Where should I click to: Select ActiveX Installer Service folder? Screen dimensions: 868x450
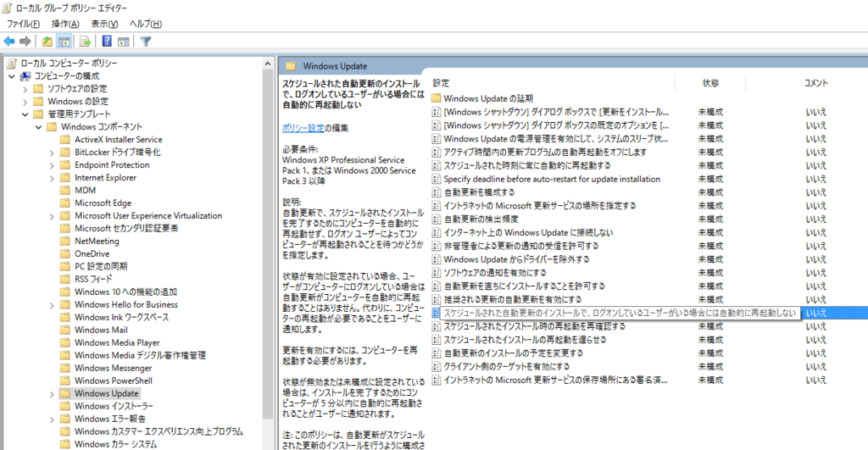tap(119, 140)
